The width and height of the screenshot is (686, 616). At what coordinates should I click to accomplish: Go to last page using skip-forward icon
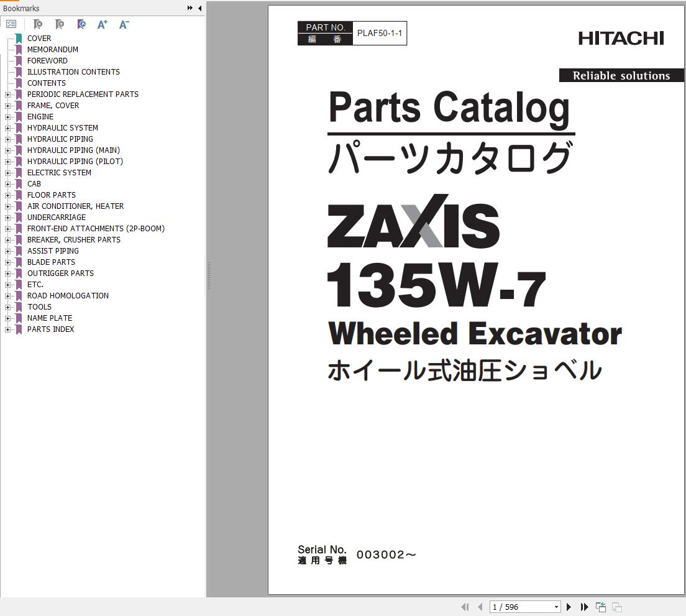pos(584,607)
